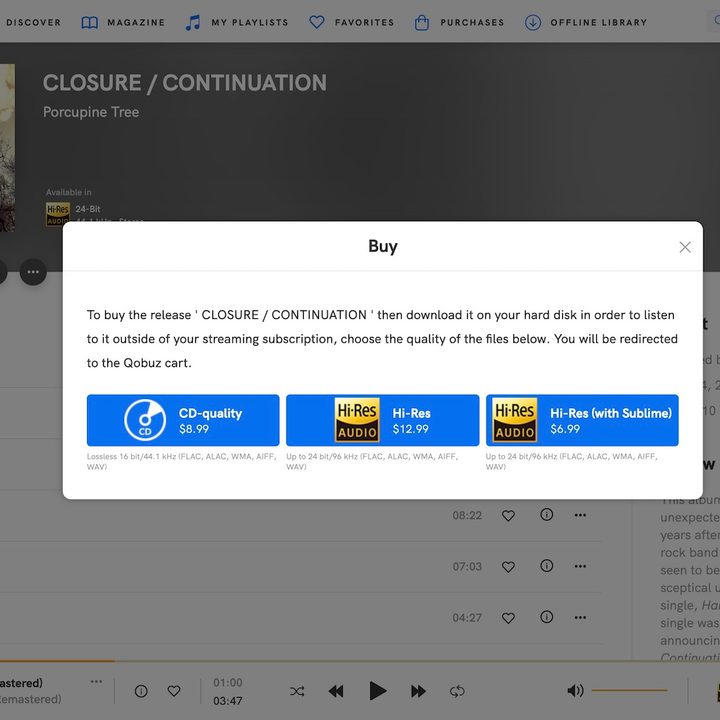Image resolution: width=720 pixels, height=720 pixels.
Task: Adjust the volume slider
Action: pos(629,690)
